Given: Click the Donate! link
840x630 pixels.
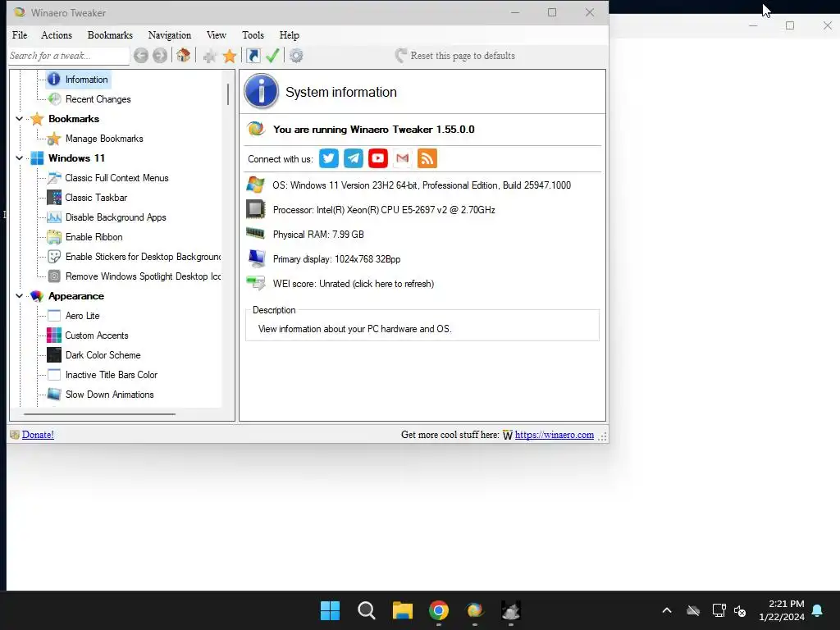Looking at the screenshot, I should pos(38,435).
